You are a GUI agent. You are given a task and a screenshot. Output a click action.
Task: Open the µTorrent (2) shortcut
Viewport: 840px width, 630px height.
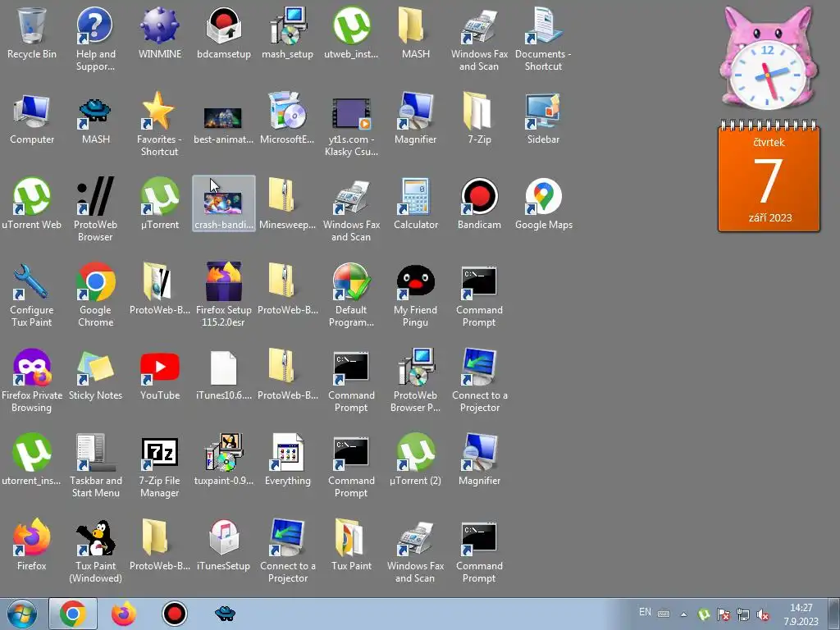[x=415, y=459]
